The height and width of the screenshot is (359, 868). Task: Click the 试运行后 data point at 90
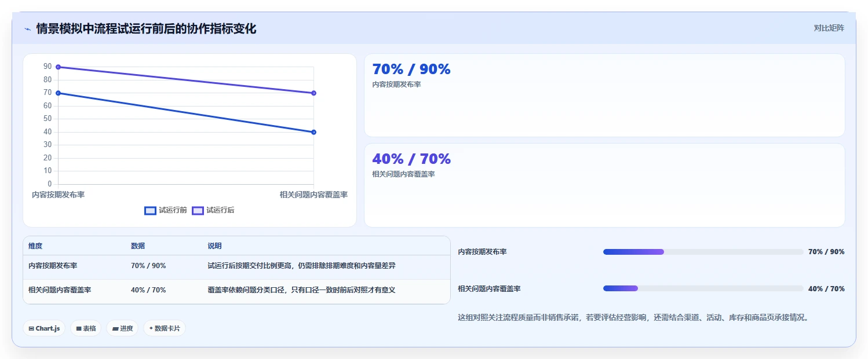59,67
